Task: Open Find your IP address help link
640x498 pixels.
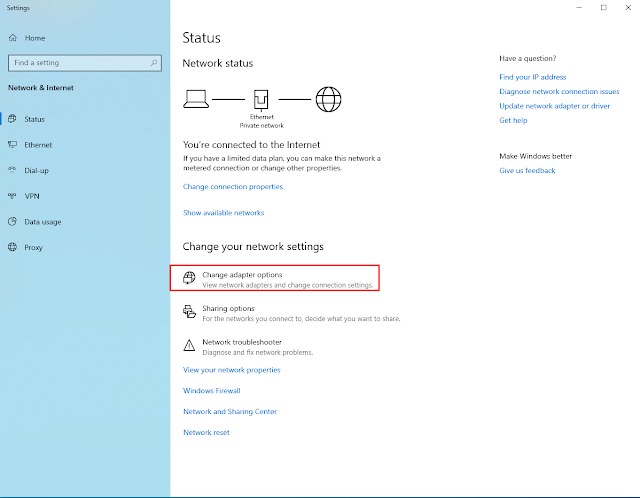Action: tap(533, 77)
